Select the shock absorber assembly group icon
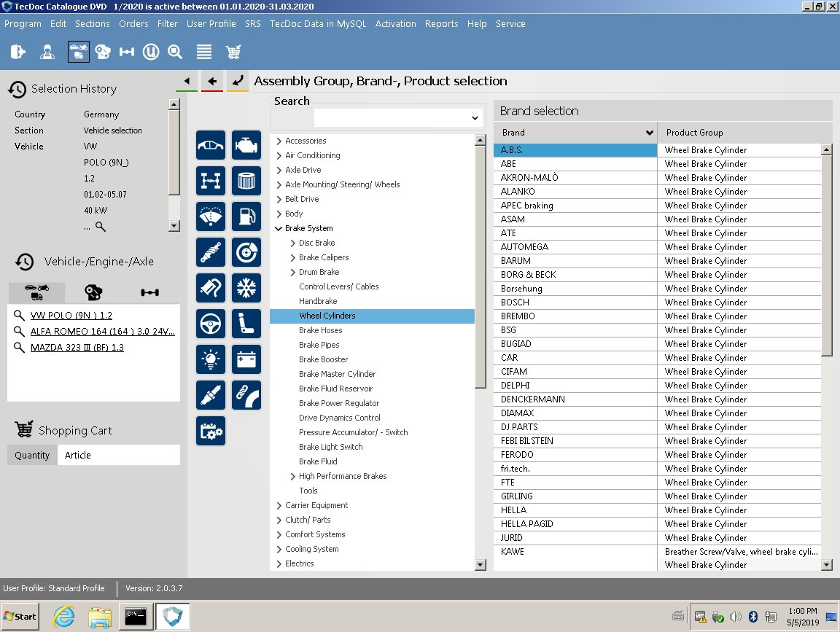 pos(211,252)
